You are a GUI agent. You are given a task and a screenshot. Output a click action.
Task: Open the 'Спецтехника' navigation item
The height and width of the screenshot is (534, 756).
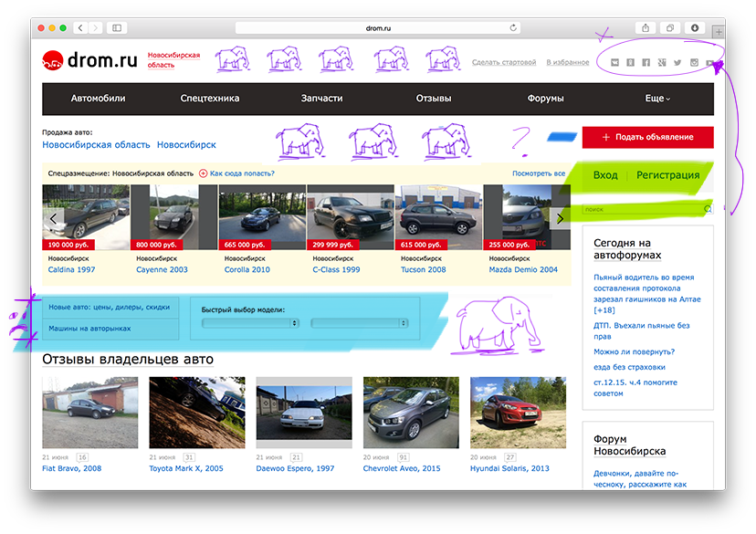click(210, 99)
